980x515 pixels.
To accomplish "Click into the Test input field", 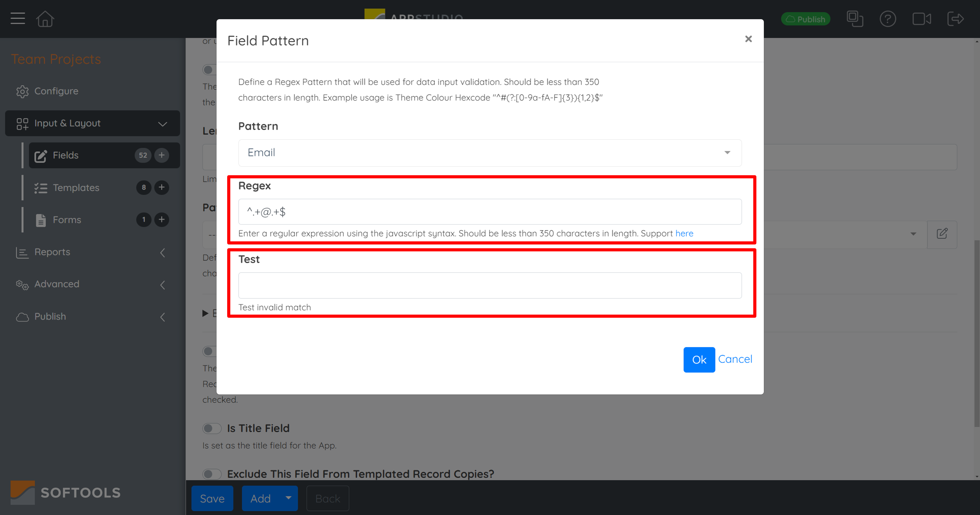I will (490, 285).
